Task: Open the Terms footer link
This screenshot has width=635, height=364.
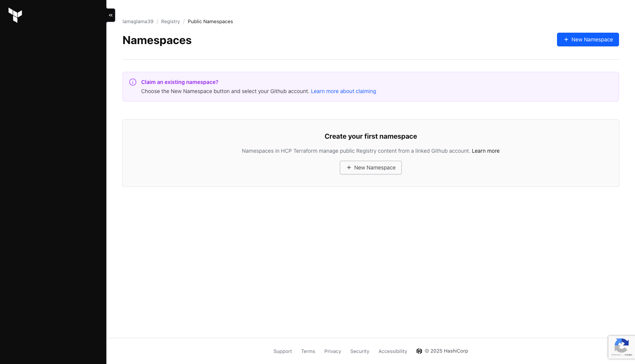Action: 308,351
